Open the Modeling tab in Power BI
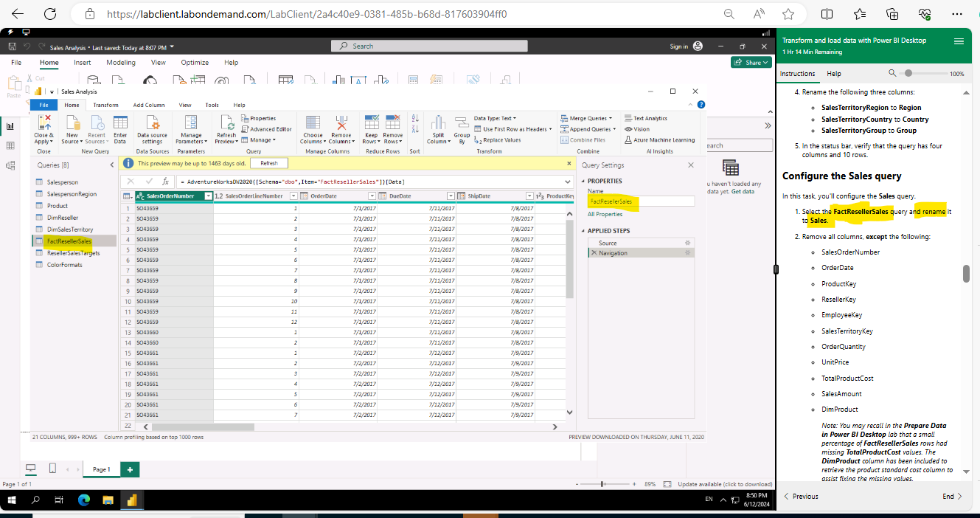 [x=121, y=63]
